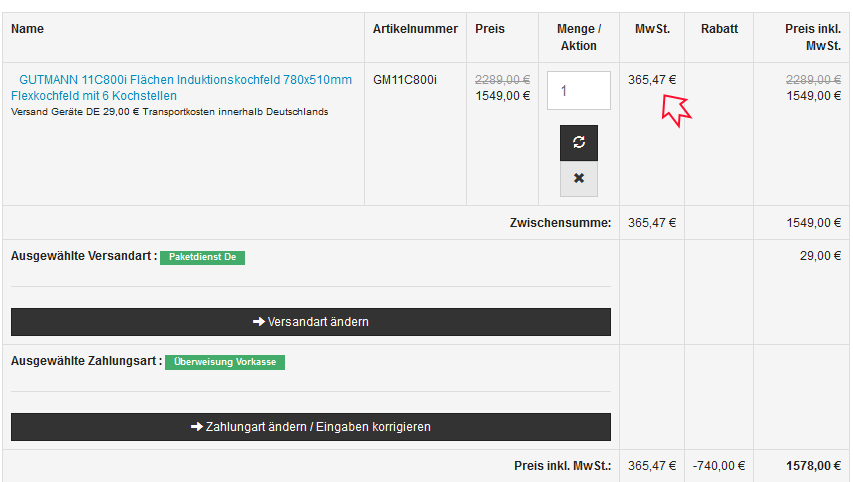Click the refresh quantity icon button

tap(579, 142)
